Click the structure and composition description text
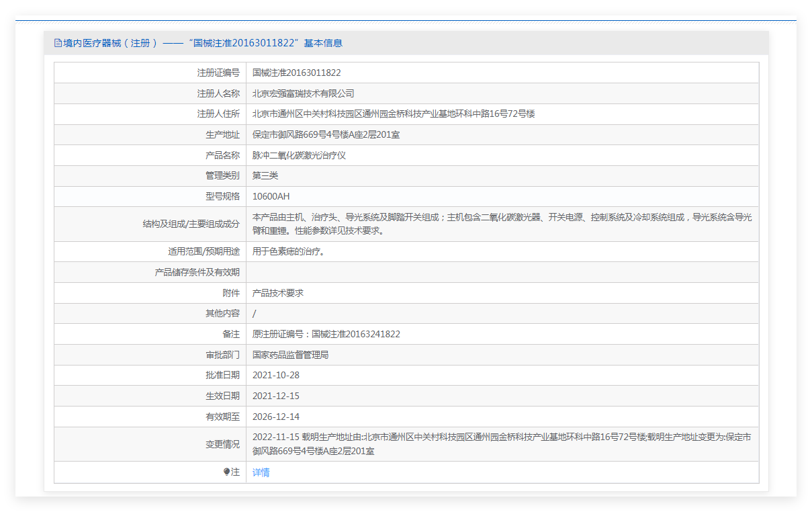The height and width of the screenshot is (512, 812). (502, 224)
